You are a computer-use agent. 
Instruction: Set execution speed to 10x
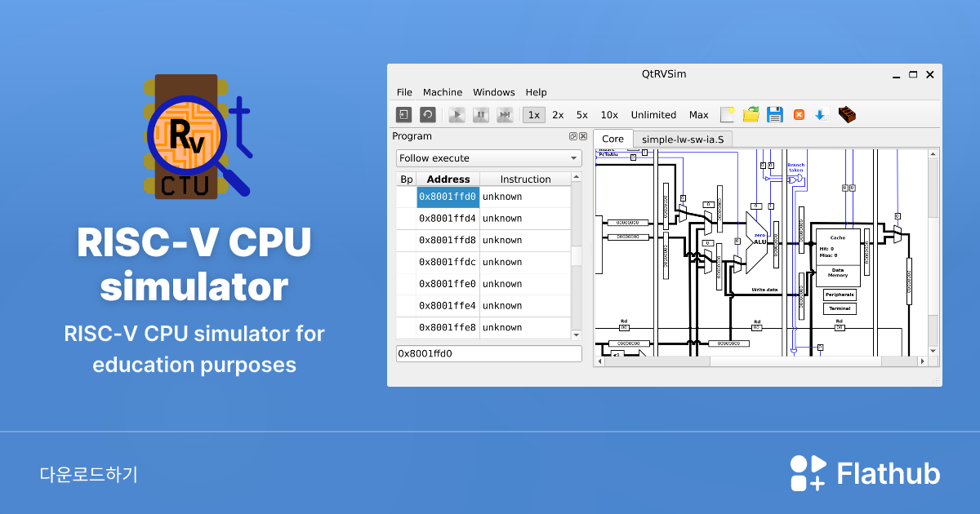click(x=609, y=115)
